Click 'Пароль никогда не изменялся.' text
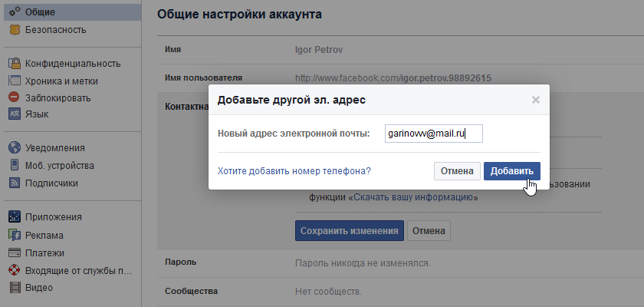 click(x=363, y=263)
